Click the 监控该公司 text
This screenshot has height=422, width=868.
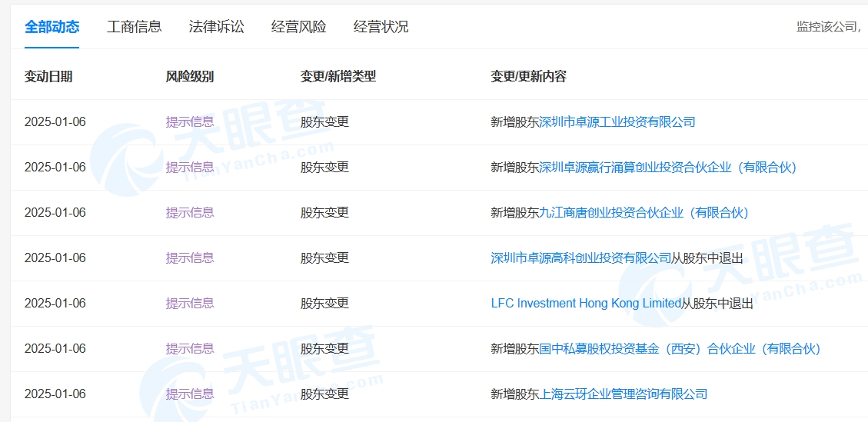(827, 27)
